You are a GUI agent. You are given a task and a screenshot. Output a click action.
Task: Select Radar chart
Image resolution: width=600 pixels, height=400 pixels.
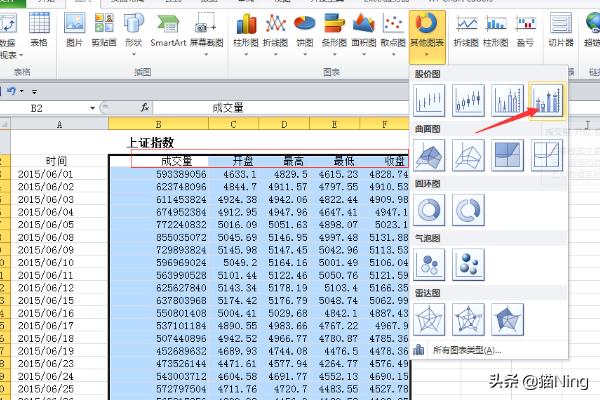coord(429,319)
